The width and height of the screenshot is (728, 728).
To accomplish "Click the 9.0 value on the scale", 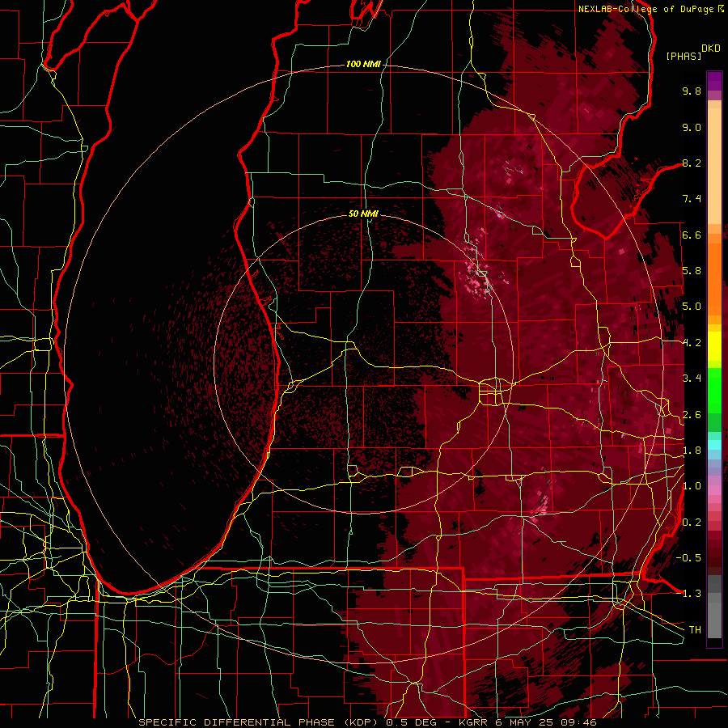I will pyautogui.click(x=692, y=127).
